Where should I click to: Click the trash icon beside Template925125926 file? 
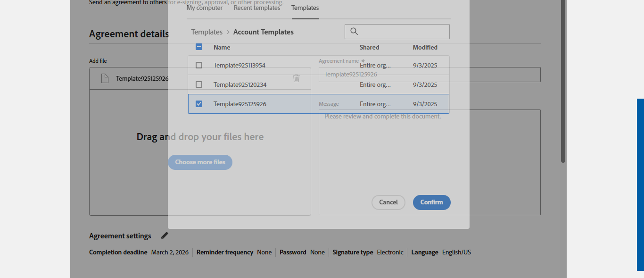pos(296,78)
